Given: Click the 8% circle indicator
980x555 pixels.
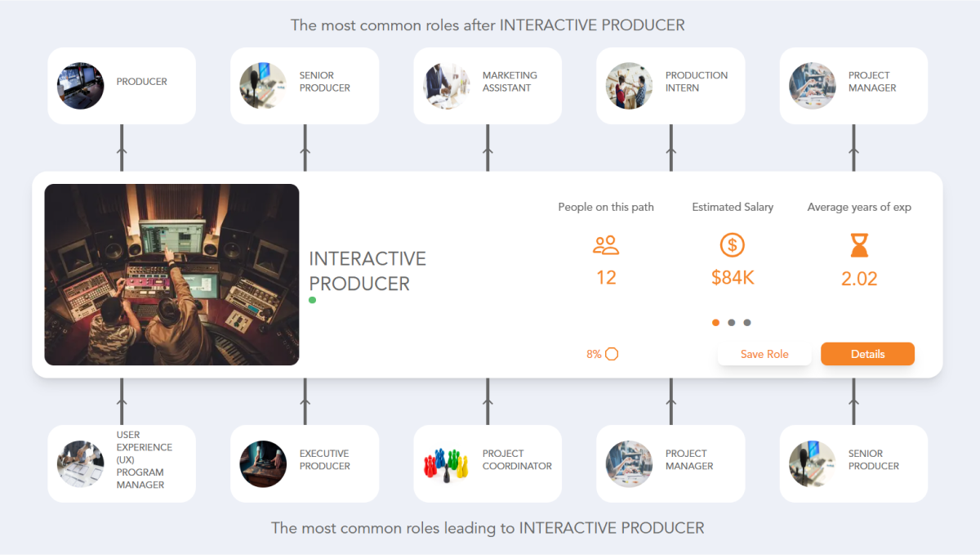Looking at the screenshot, I should [612, 353].
